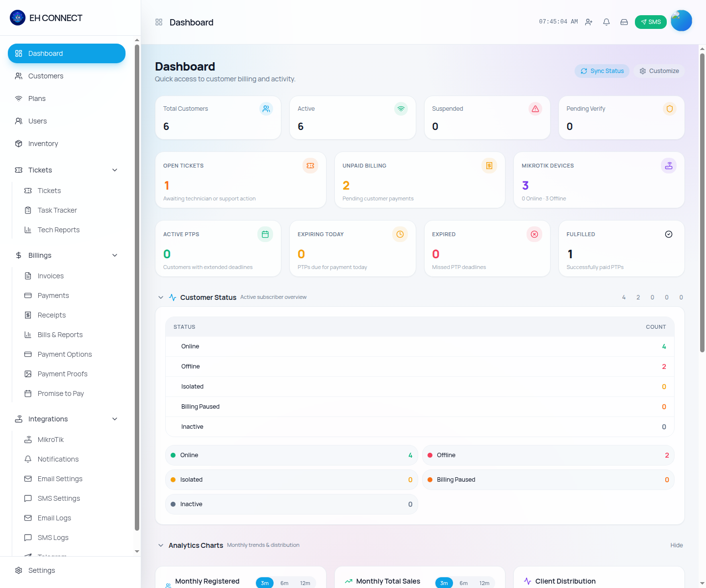The height and width of the screenshot is (588, 706).
Task: Select 6m range for Monthly Total Sales
Action: pyautogui.click(x=464, y=583)
